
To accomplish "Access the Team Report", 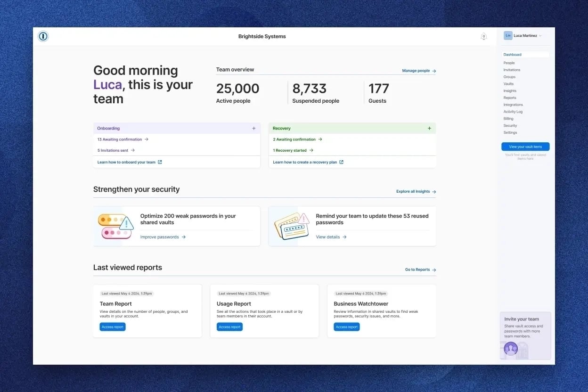I will (112, 327).
